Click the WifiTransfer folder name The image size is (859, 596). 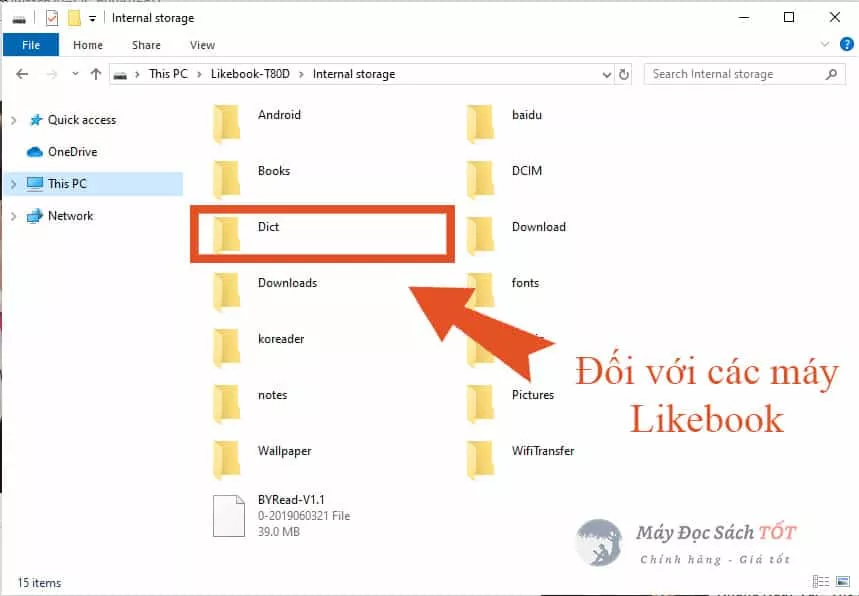pos(543,451)
